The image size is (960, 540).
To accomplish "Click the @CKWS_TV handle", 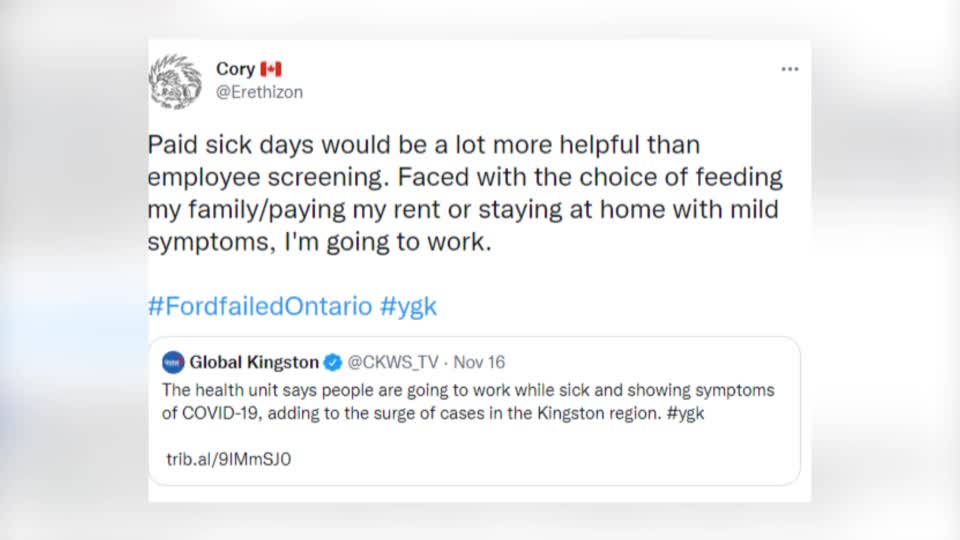I will pyautogui.click(x=391, y=362).
